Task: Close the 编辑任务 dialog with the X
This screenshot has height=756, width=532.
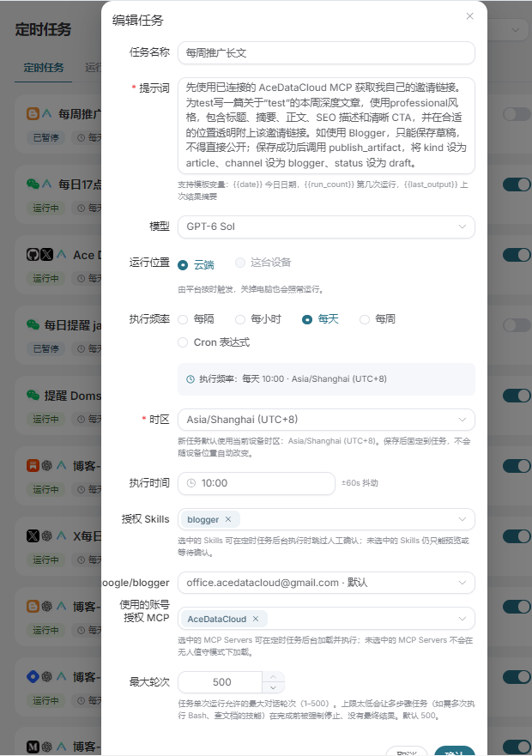Action: pos(469,16)
